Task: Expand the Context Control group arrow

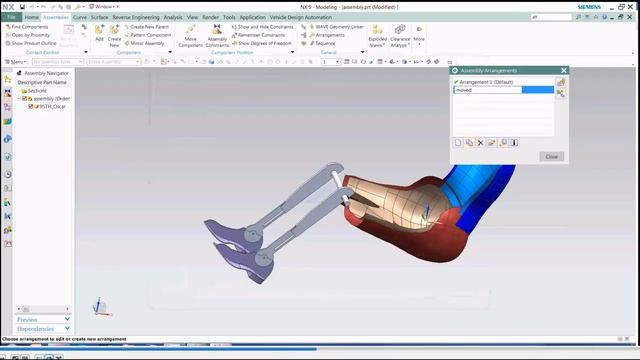Action: point(86,52)
